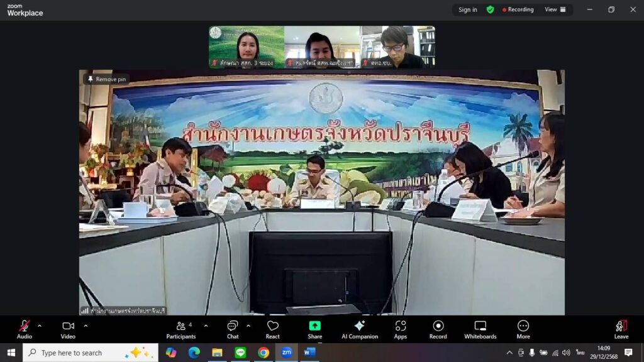This screenshot has width=644, height=362.
Task: Click the green encryption shield icon
Action: tap(491, 9)
